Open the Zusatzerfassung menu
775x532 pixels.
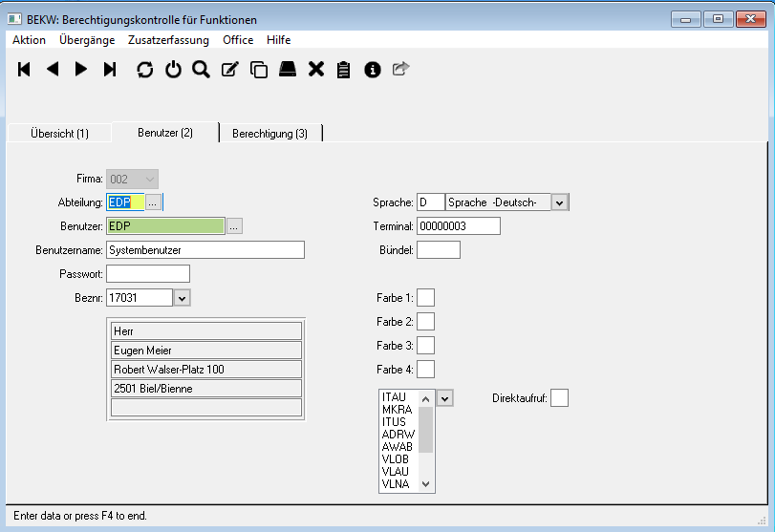pyautogui.click(x=168, y=40)
